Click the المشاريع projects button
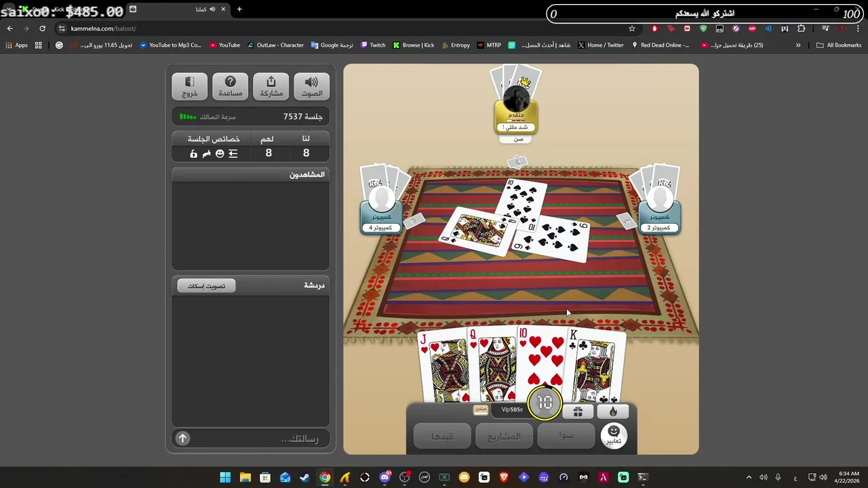This screenshot has width=868, height=488. tap(504, 436)
